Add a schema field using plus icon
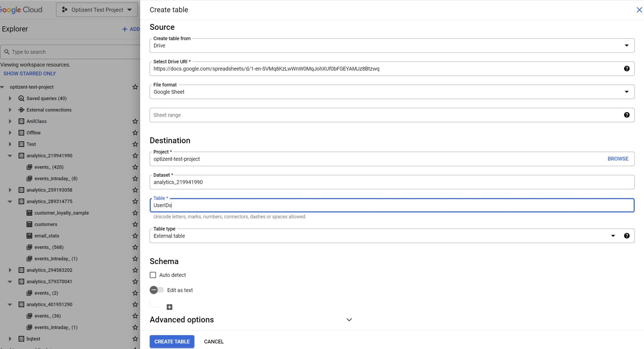The image size is (644, 349). click(169, 307)
